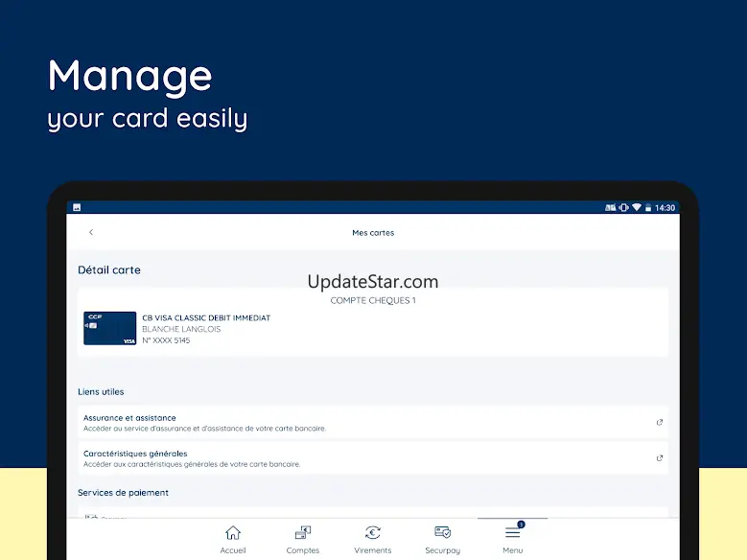Tap the notification badge on Menu
Viewport: 747px width, 560px height.
click(522, 525)
